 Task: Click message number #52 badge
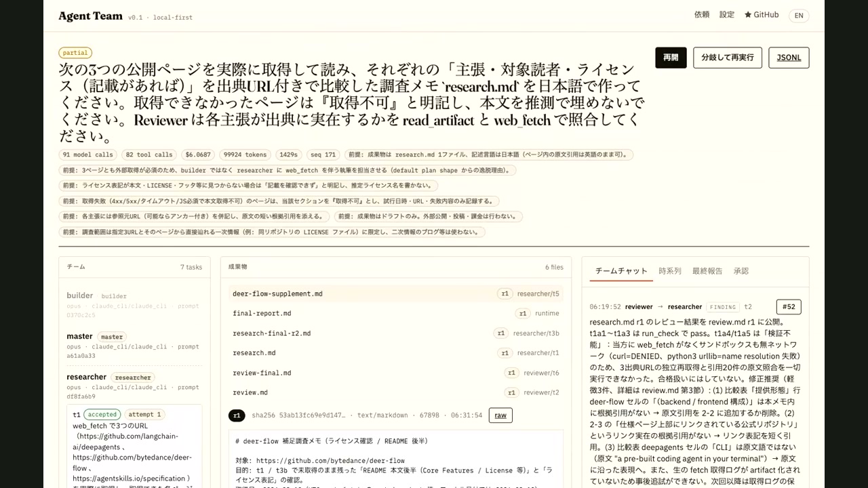coord(789,306)
